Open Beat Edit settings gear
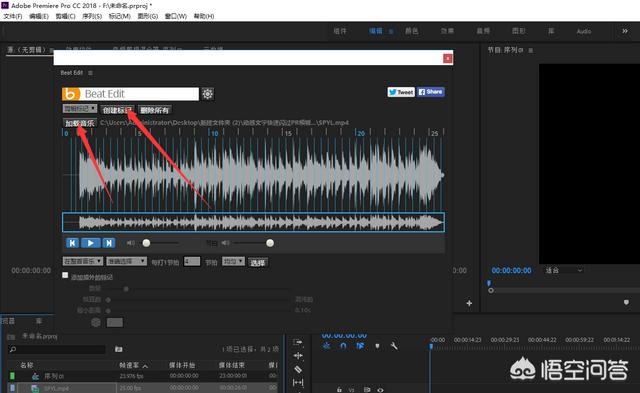The width and height of the screenshot is (640, 393). pos(207,94)
